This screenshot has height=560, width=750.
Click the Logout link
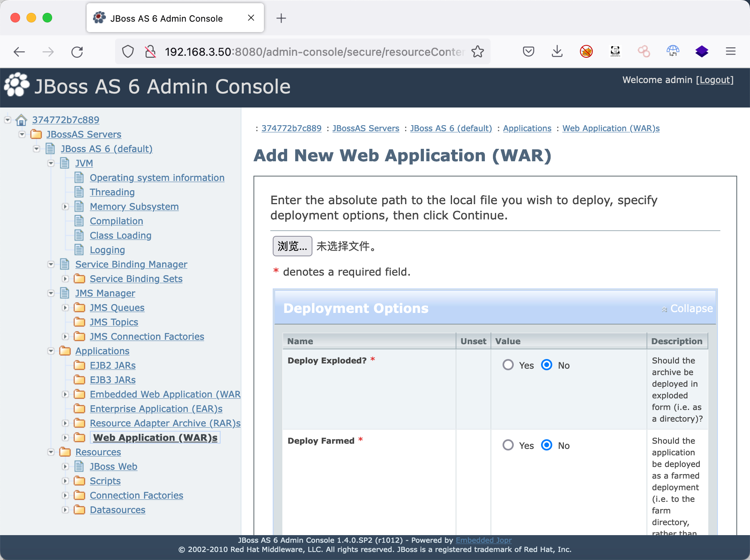tap(714, 80)
